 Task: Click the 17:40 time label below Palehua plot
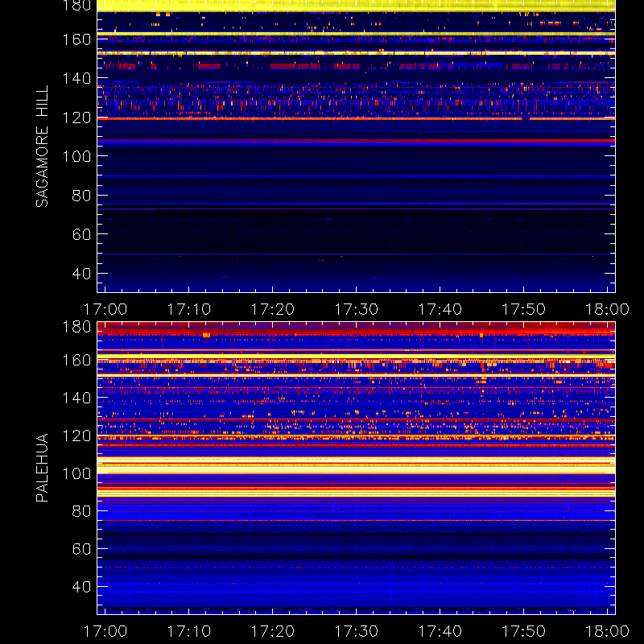point(440,631)
